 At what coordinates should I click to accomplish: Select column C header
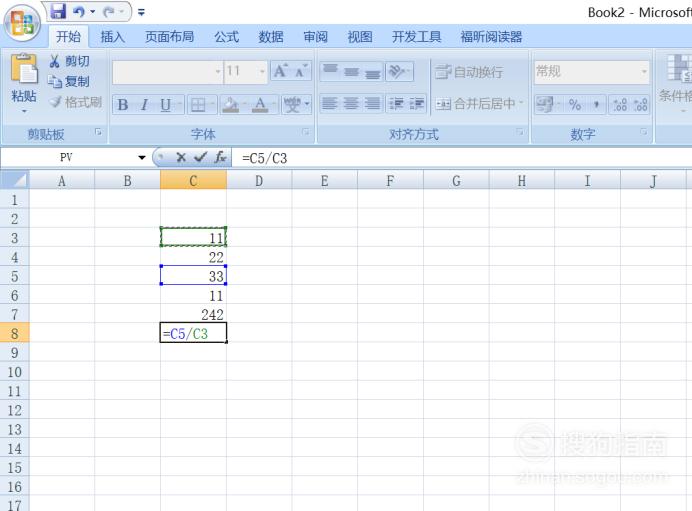tap(193, 180)
